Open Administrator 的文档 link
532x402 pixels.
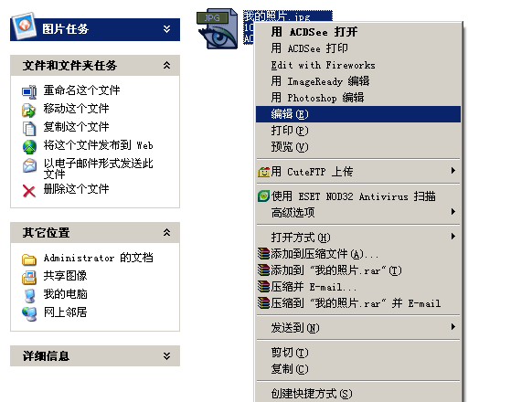point(99,258)
